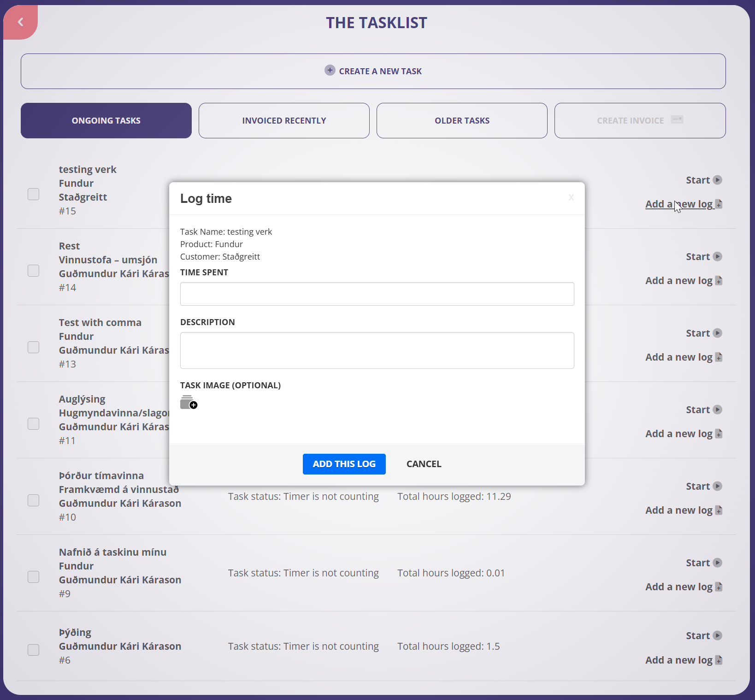The image size is (755, 700).
Task: Check the checkbox for testing verk #15
Action: tap(33, 194)
